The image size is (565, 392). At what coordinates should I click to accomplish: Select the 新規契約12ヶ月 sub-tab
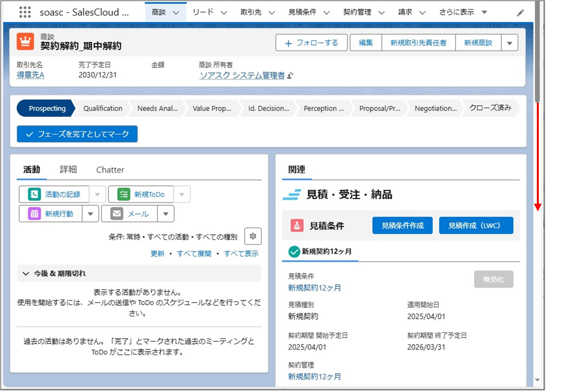click(x=320, y=252)
